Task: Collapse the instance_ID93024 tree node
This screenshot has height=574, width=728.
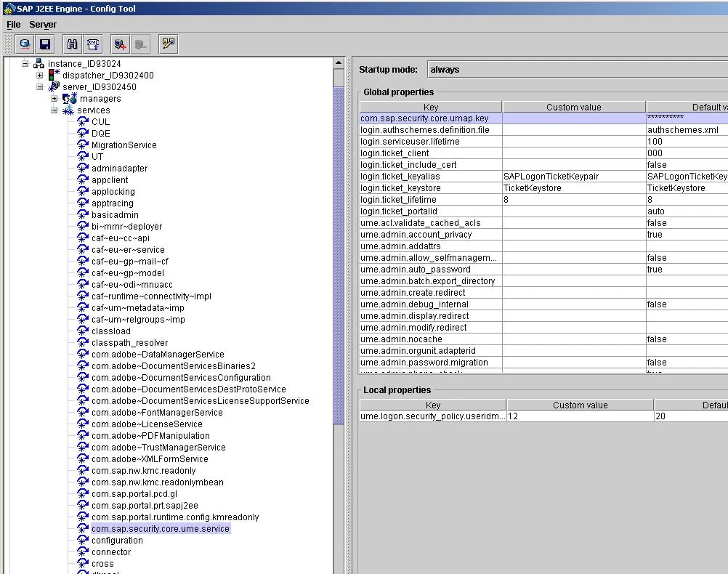Action: [25, 63]
